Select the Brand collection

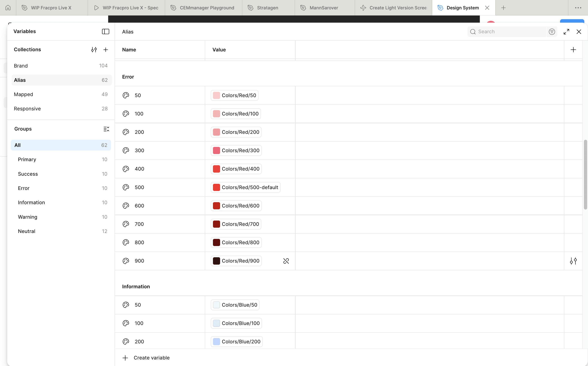21,66
